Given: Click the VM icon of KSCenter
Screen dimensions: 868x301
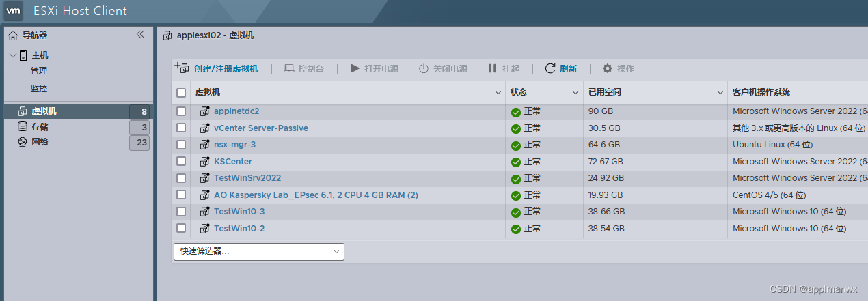Looking at the screenshot, I should [204, 162].
